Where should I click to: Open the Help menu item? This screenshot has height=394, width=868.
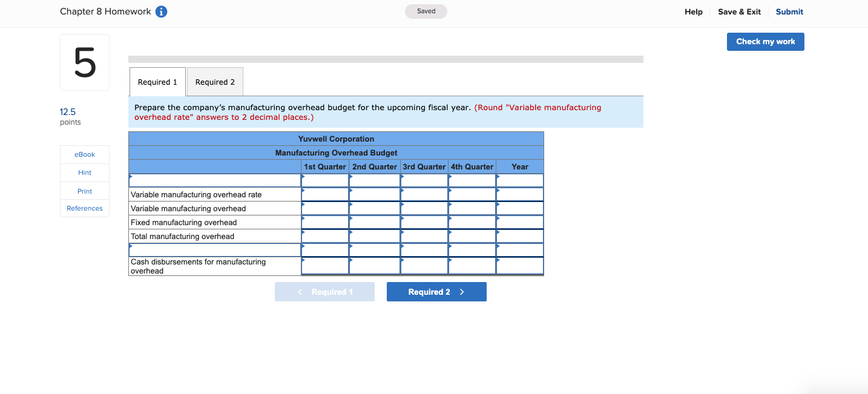pos(694,11)
